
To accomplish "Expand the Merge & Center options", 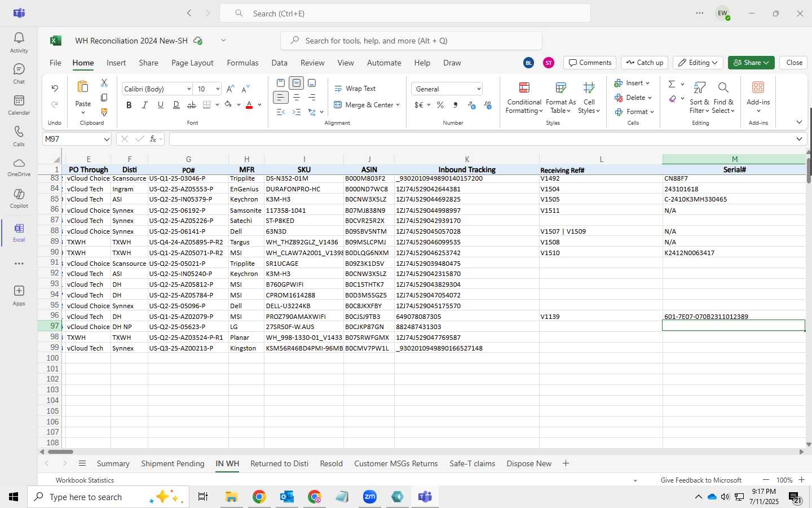I will tap(398, 105).
